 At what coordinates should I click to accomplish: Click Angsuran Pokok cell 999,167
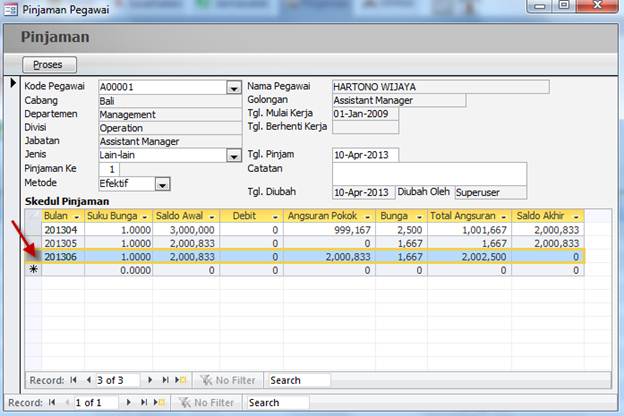(329, 230)
